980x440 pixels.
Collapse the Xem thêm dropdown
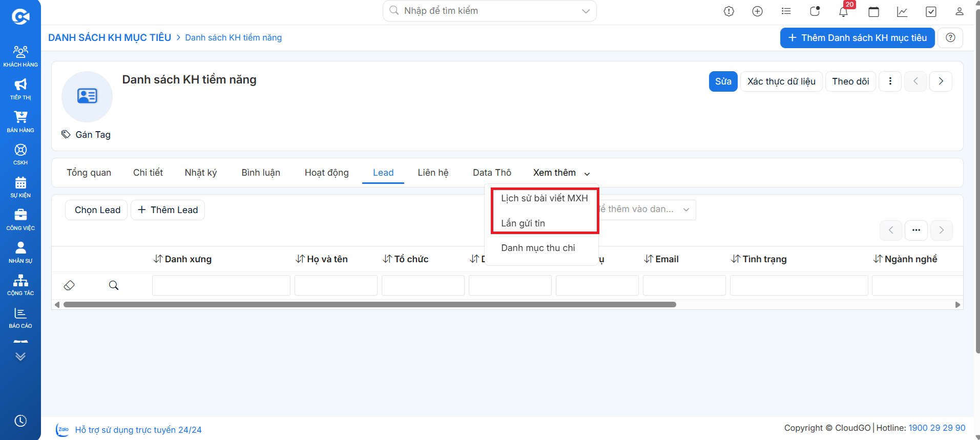coord(561,173)
